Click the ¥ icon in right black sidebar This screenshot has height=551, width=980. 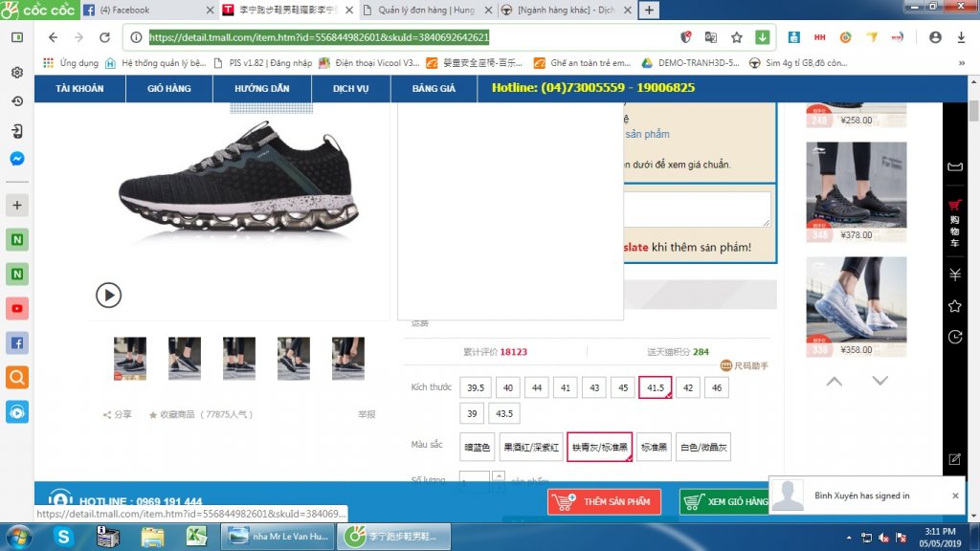tap(954, 275)
